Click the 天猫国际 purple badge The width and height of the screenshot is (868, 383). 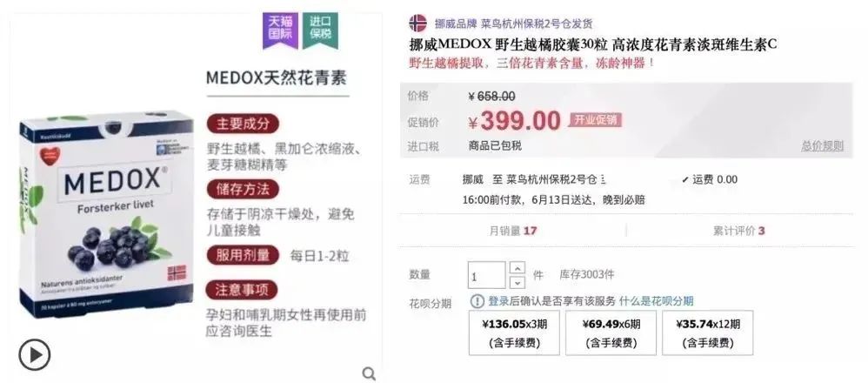pos(280,30)
